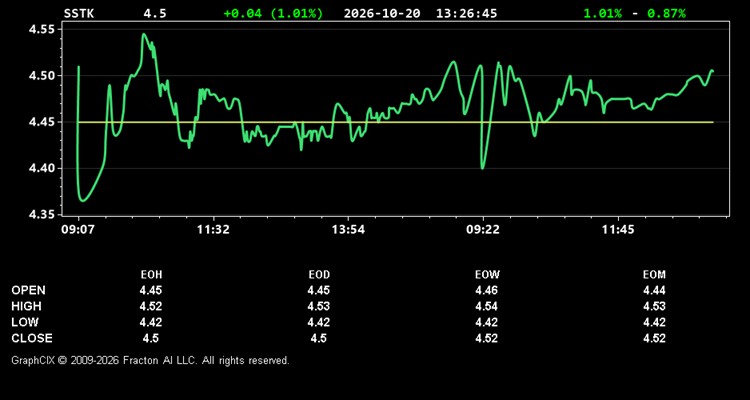Select the current price 4.5 in header
Viewport: 750px width, 400px height.
click(x=155, y=13)
